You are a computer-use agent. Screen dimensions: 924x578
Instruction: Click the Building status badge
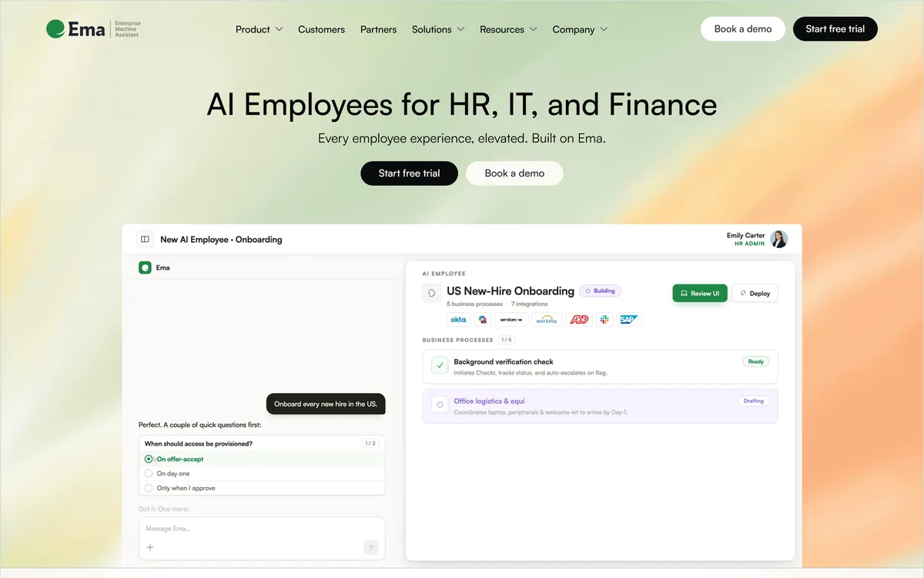[x=600, y=291]
